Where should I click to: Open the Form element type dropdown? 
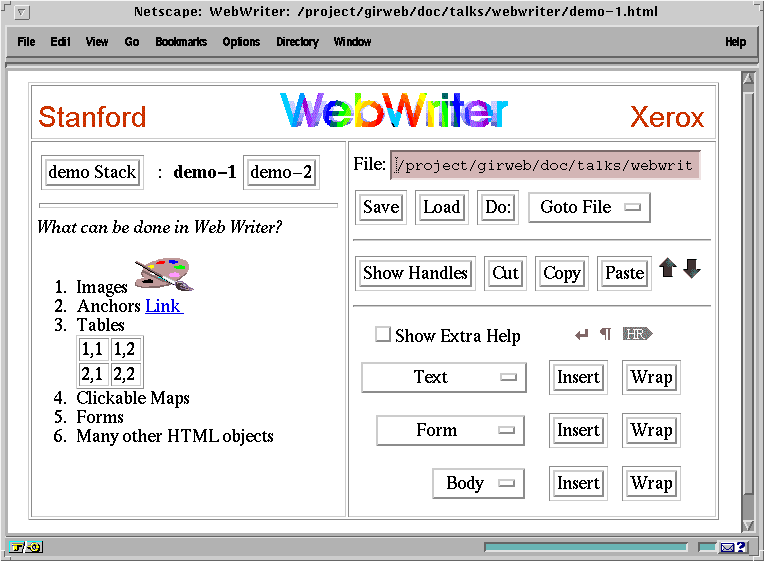450,430
